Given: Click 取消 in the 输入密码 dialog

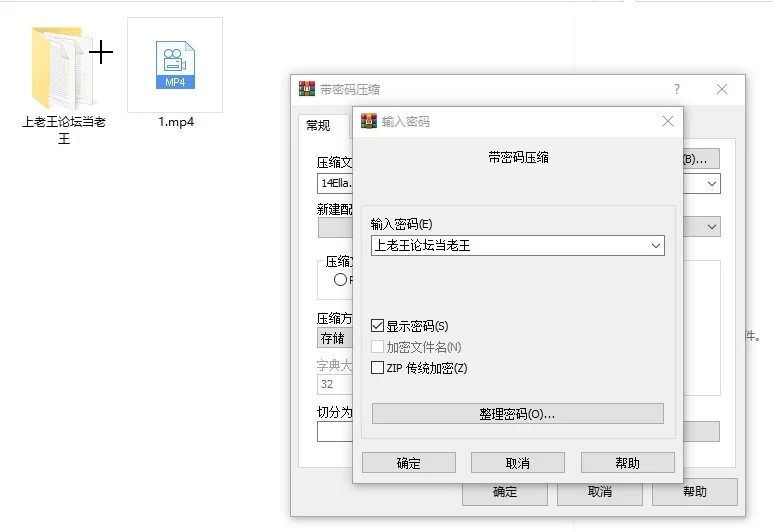Looking at the screenshot, I should pos(518,463).
